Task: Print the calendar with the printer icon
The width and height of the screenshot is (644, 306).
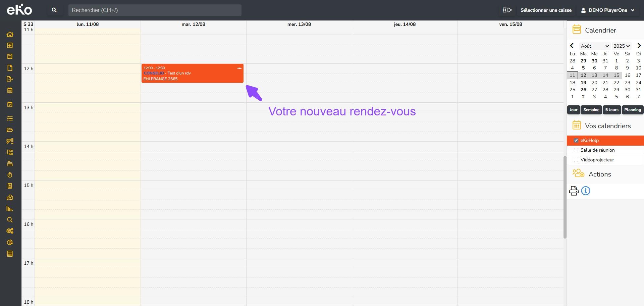Action: pyautogui.click(x=574, y=191)
